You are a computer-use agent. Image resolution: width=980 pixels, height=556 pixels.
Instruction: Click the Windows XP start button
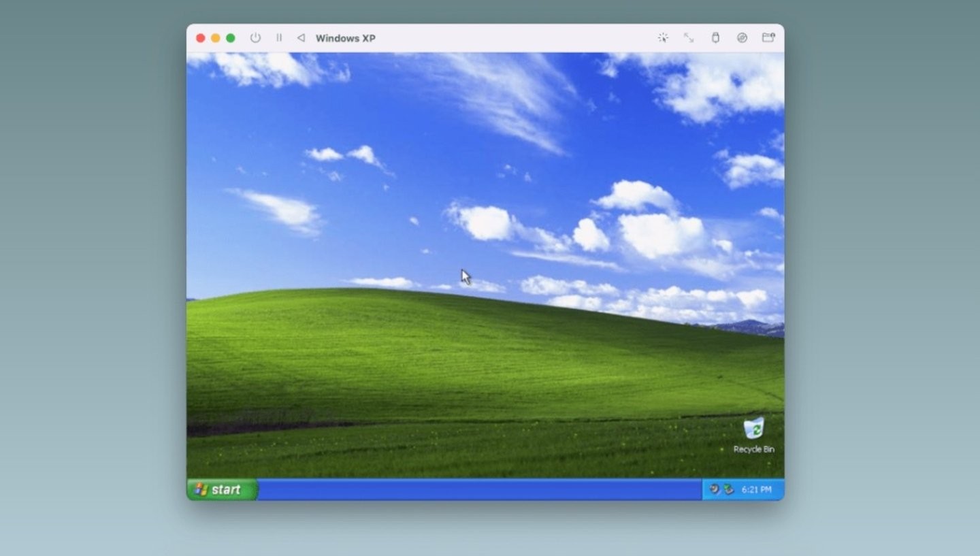(220, 489)
